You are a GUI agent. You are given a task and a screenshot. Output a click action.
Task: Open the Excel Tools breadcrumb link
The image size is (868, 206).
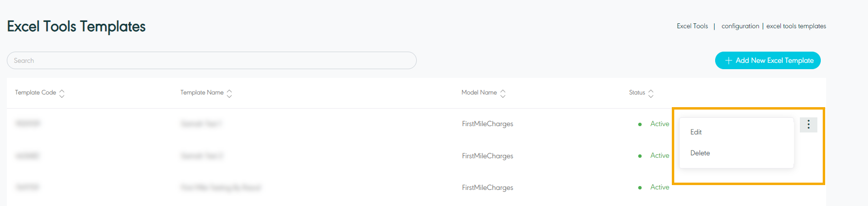click(692, 26)
